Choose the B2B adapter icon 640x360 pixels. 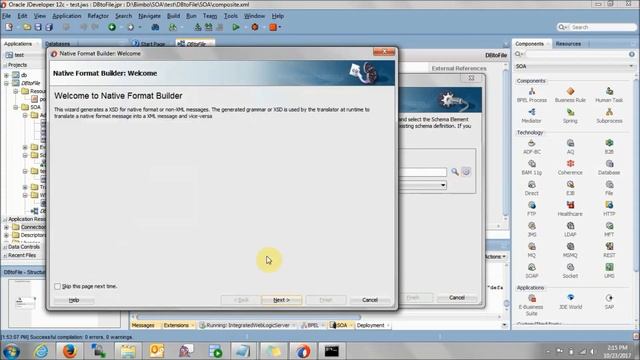tap(609, 143)
